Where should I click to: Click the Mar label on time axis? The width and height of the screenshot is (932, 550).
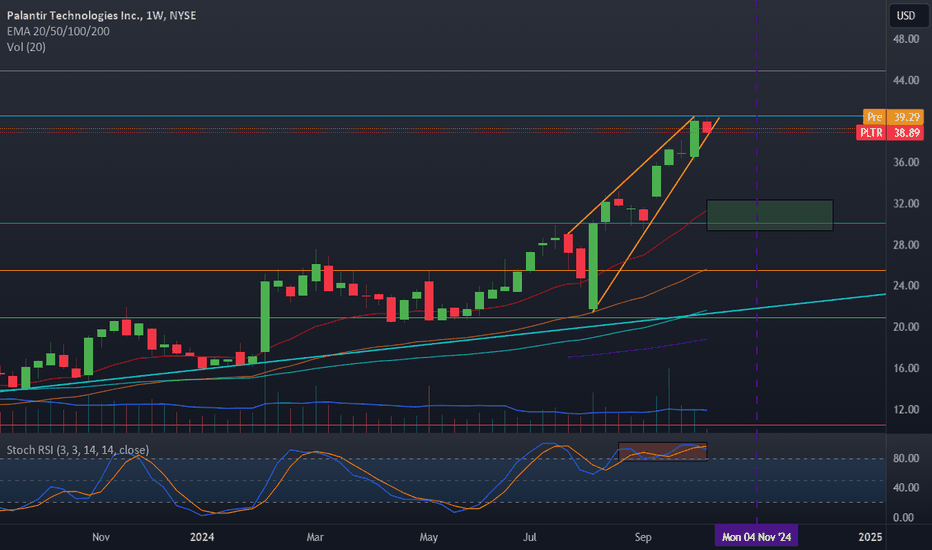coord(315,537)
